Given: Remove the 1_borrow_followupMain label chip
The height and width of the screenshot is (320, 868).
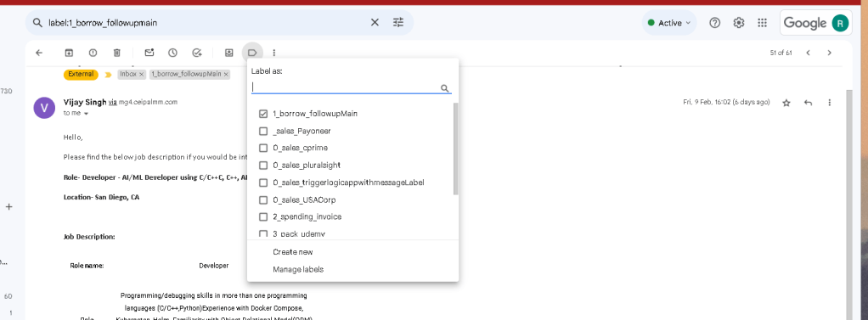Looking at the screenshot, I should point(226,74).
